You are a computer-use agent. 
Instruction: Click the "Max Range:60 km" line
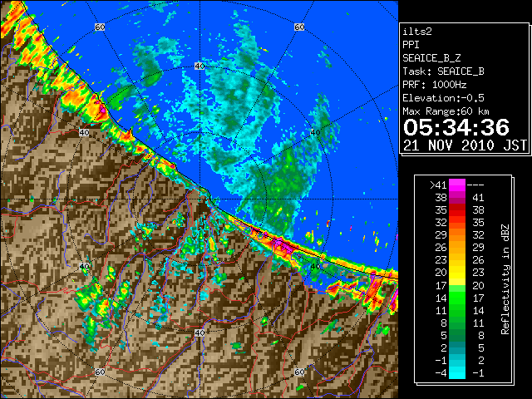(x=446, y=111)
